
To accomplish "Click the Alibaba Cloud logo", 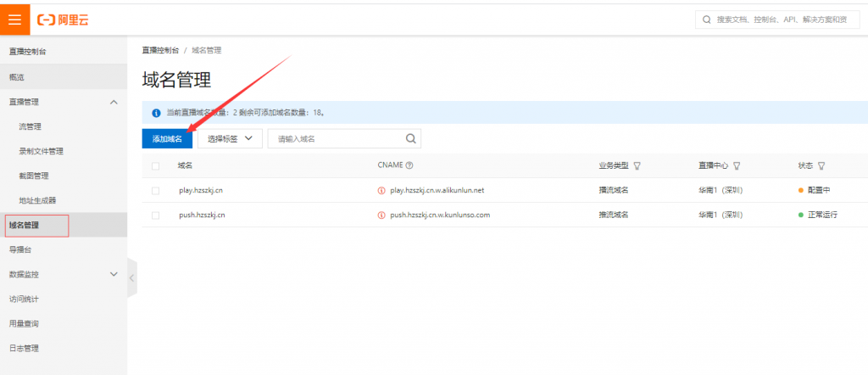I will (x=63, y=19).
